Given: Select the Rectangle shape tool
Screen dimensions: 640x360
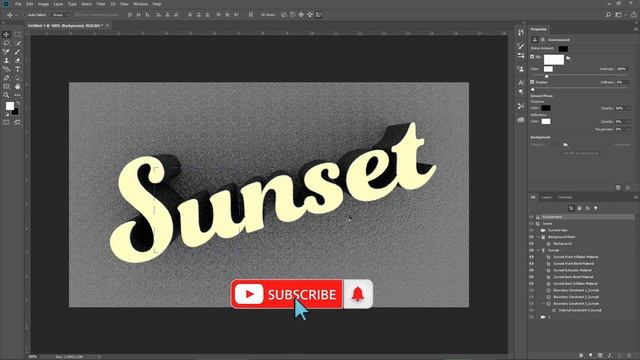Looking at the screenshot, I should pos(6,86).
